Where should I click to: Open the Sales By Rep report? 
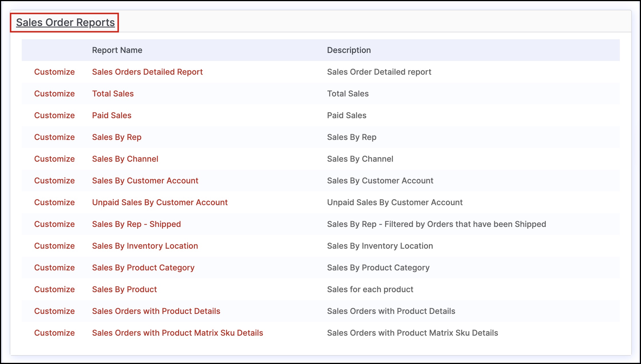[x=116, y=137]
